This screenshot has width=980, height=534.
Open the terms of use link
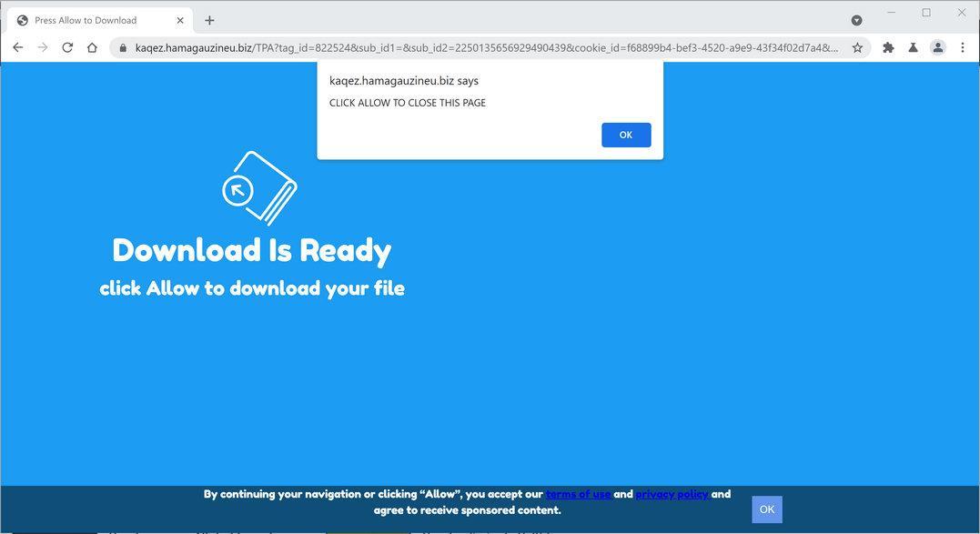click(x=579, y=494)
